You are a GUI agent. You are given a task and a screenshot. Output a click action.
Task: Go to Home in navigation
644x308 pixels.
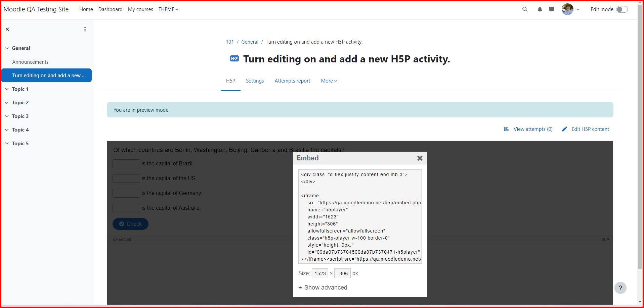click(86, 9)
